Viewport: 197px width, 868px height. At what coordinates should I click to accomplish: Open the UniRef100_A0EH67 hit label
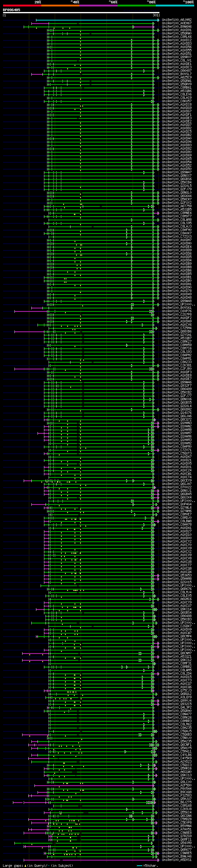tap(177, 23)
